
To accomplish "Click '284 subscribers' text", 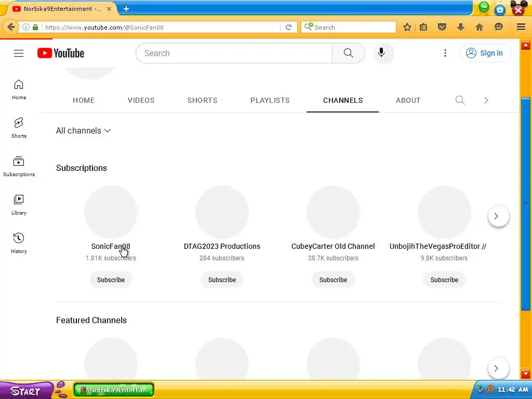I will pyautogui.click(x=222, y=258).
